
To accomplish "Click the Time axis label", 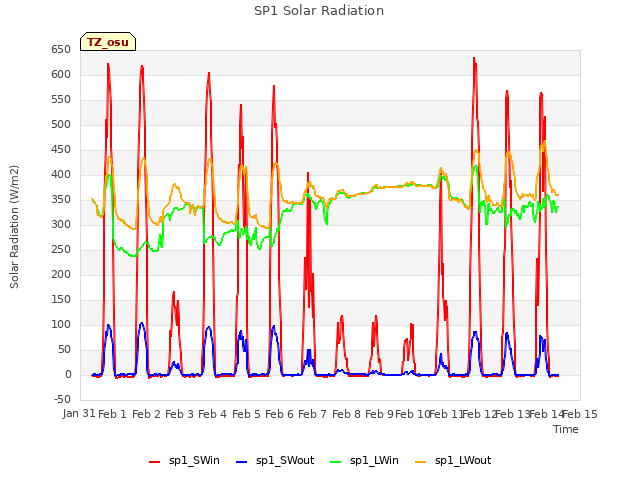I will (x=565, y=429).
